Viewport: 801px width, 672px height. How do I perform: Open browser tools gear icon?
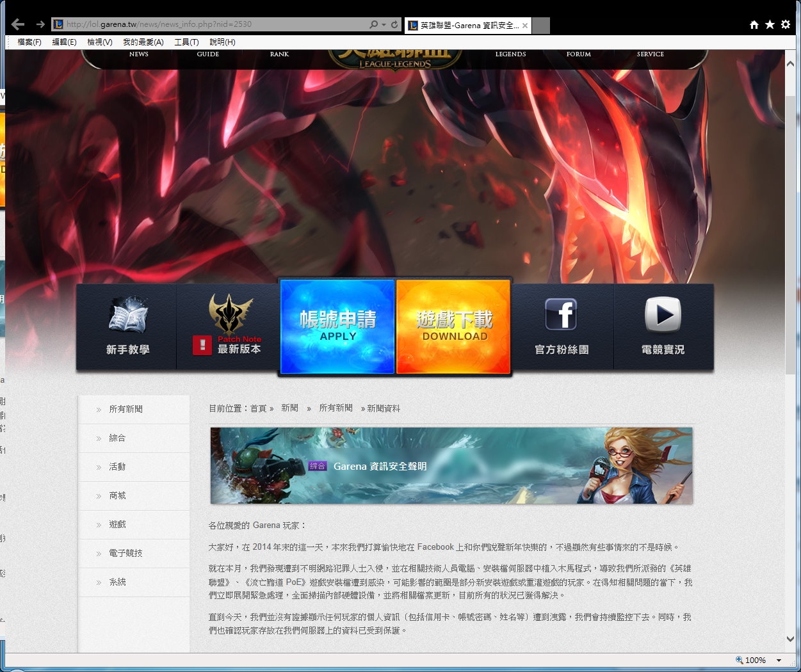[x=786, y=24]
